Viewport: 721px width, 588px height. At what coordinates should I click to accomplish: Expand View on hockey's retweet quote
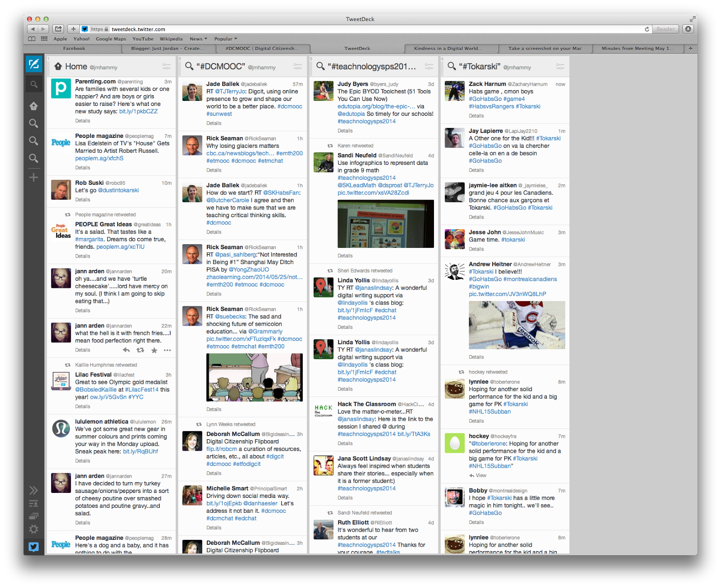478,475
